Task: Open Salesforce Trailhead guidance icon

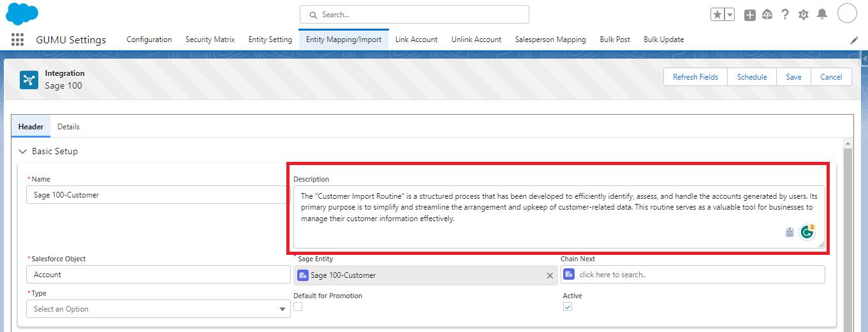Action: point(767,15)
